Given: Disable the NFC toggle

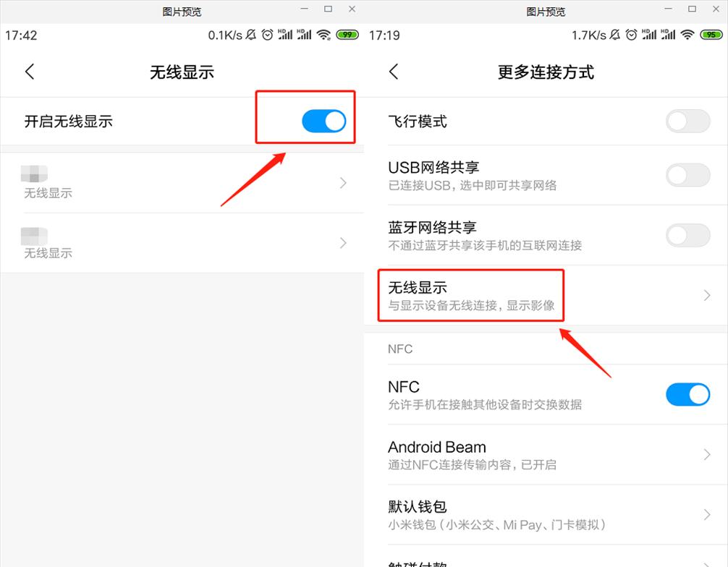Looking at the screenshot, I should tap(687, 394).
